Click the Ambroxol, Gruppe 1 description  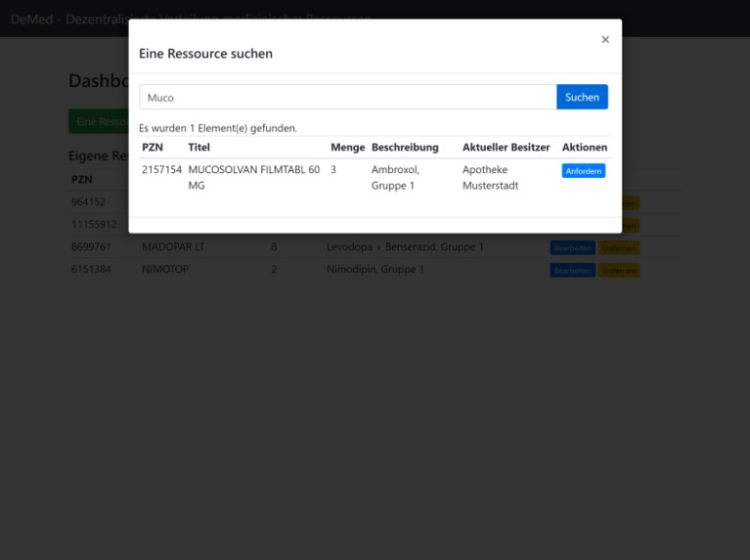(x=395, y=178)
